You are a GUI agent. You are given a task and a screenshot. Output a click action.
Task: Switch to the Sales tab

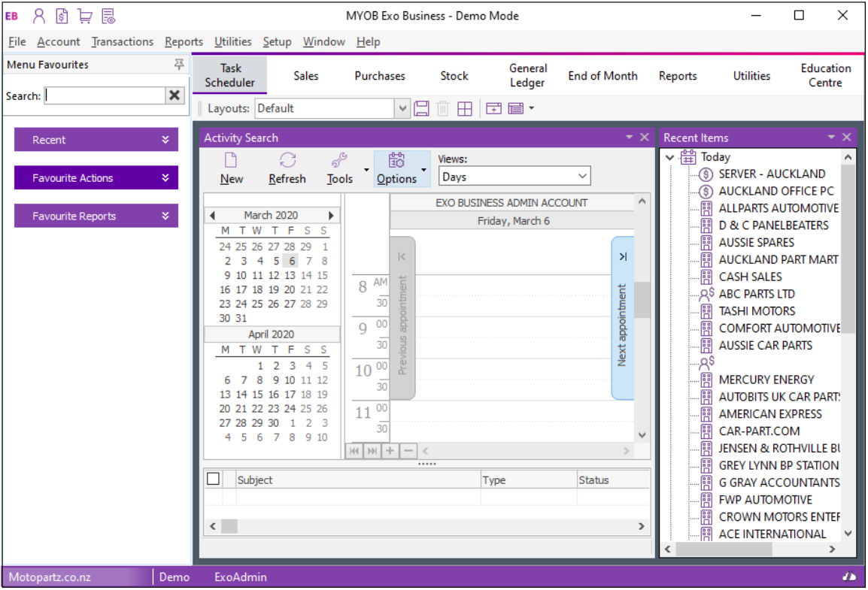305,75
